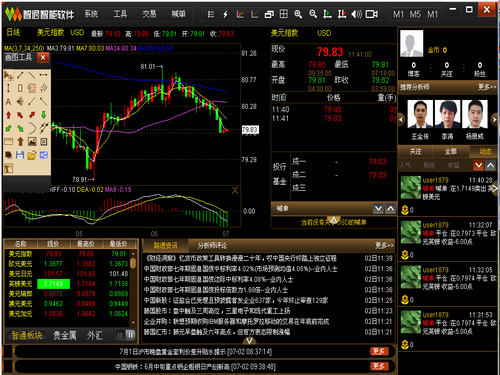The height and width of the screenshot is (375, 500).
Task: Click 更多>> beside 推荐分析师
Action: [487, 87]
